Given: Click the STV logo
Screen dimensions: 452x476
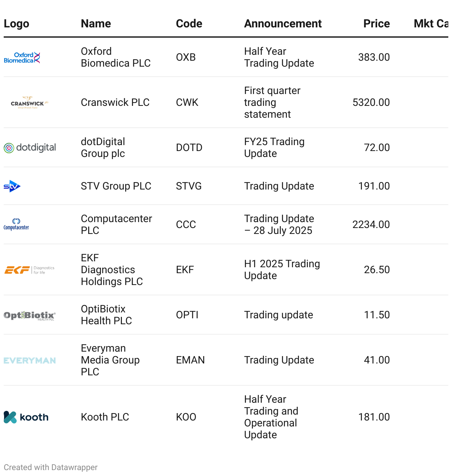Looking at the screenshot, I should click(12, 186).
